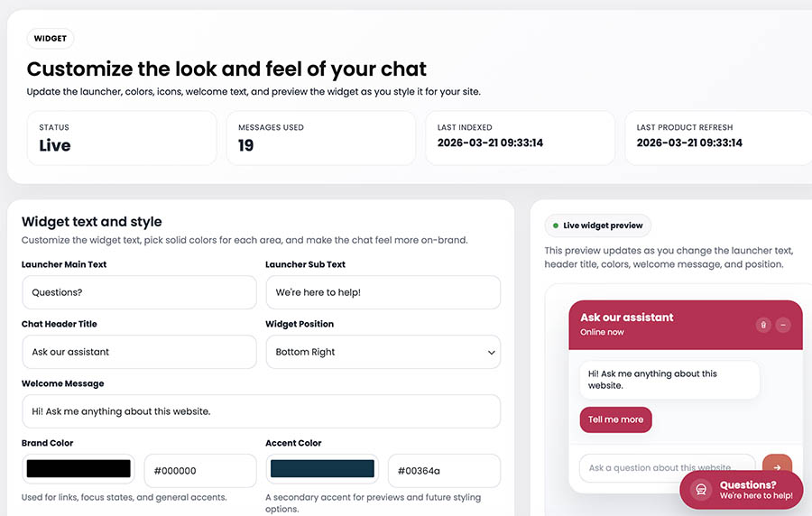Click the Chat Header Title input
Image resolution: width=812 pixels, height=516 pixels.
[x=139, y=352]
